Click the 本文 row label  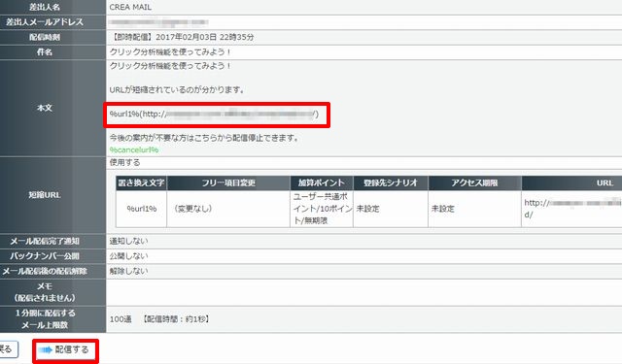(45, 108)
